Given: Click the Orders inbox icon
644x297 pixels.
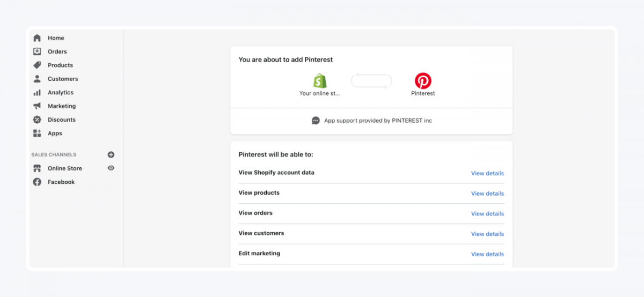Looking at the screenshot, I should coord(37,51).
